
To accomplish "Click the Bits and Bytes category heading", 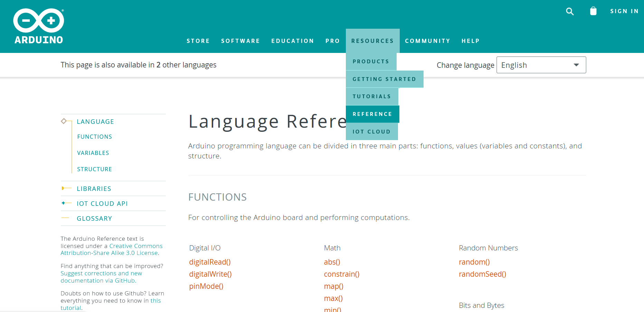I will pyautogui.click(x=482, y=305).
